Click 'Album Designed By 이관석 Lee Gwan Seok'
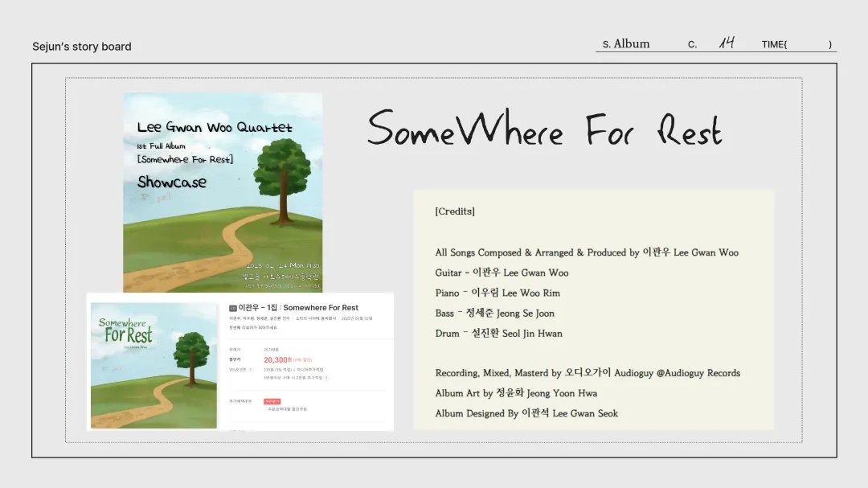Viewport: 868px width, 488px height. pyautogui.click(x=526, y=413)
